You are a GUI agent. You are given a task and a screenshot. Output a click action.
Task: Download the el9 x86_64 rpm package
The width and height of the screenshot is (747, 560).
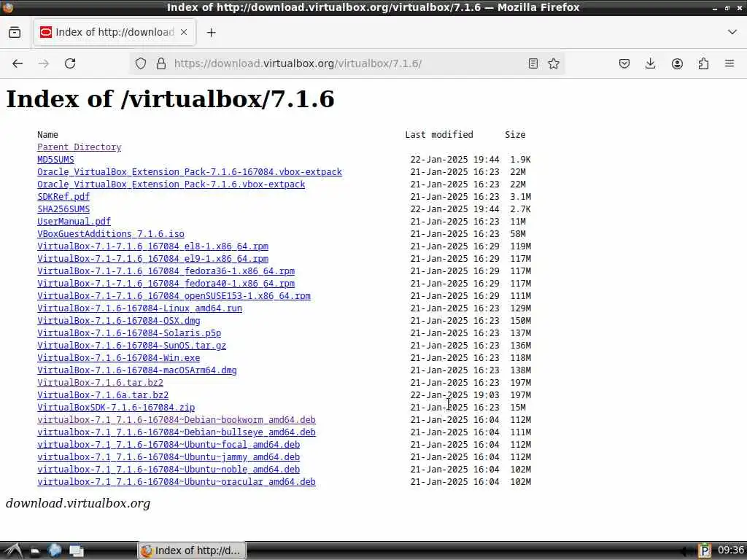click(153, 259)
